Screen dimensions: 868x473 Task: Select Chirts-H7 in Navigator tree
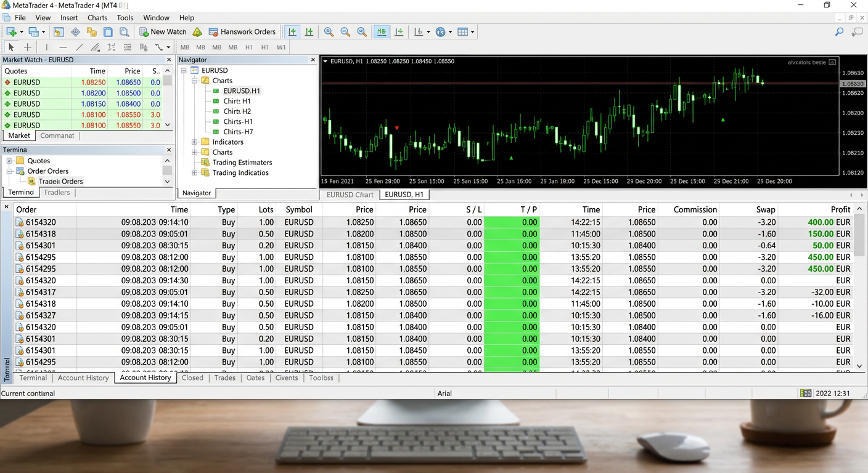(x=238, y=132)
